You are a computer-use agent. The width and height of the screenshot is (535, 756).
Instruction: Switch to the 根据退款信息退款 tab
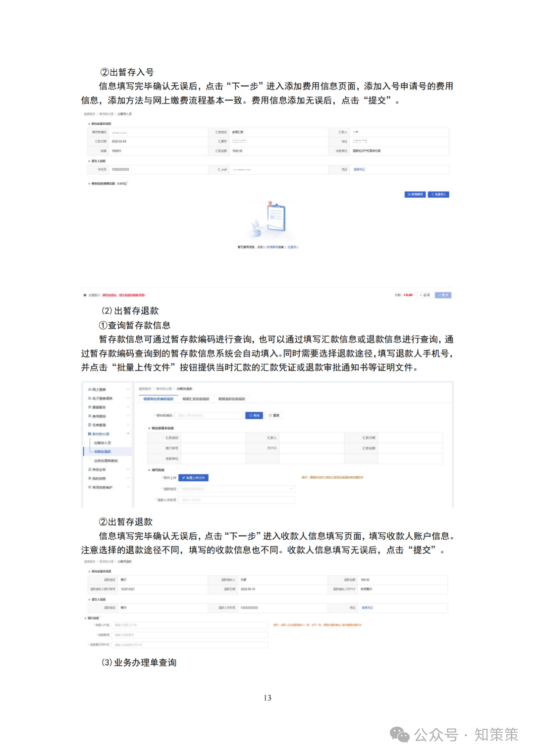pyautogui.click(x=232, y=399)
